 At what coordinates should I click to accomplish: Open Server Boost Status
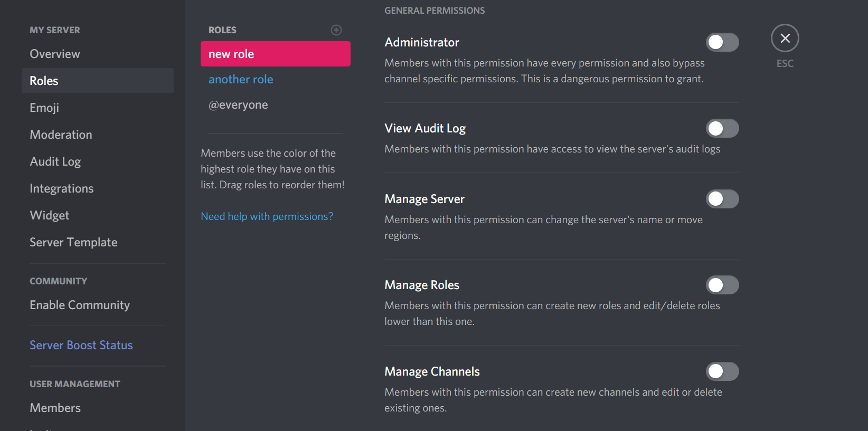[81, 344]
